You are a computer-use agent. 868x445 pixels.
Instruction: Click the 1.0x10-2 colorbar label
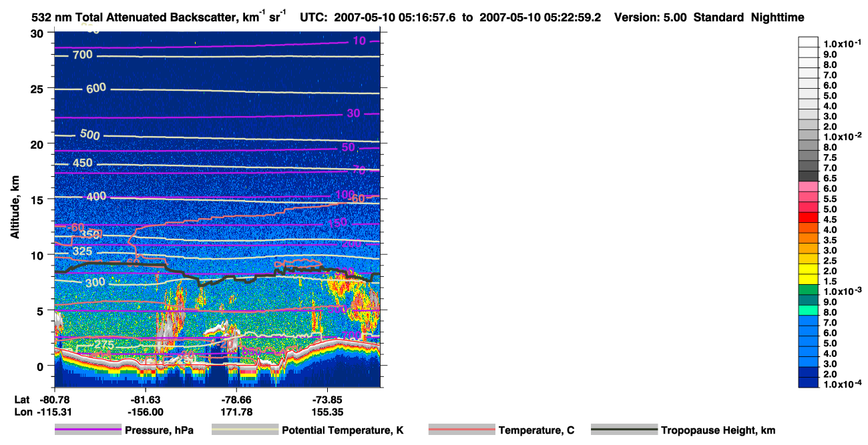pyautogui.click(x=841, y=137)
